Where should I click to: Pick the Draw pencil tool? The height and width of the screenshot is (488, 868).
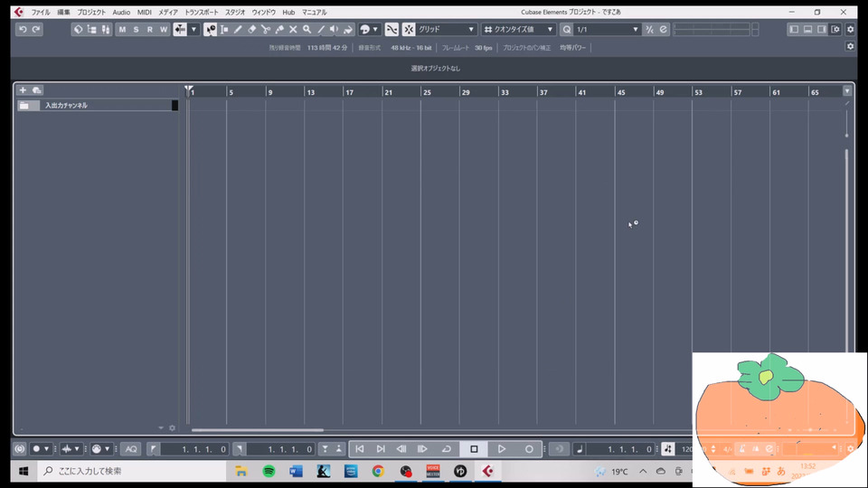pyautogui.click(x=238, y=29)
